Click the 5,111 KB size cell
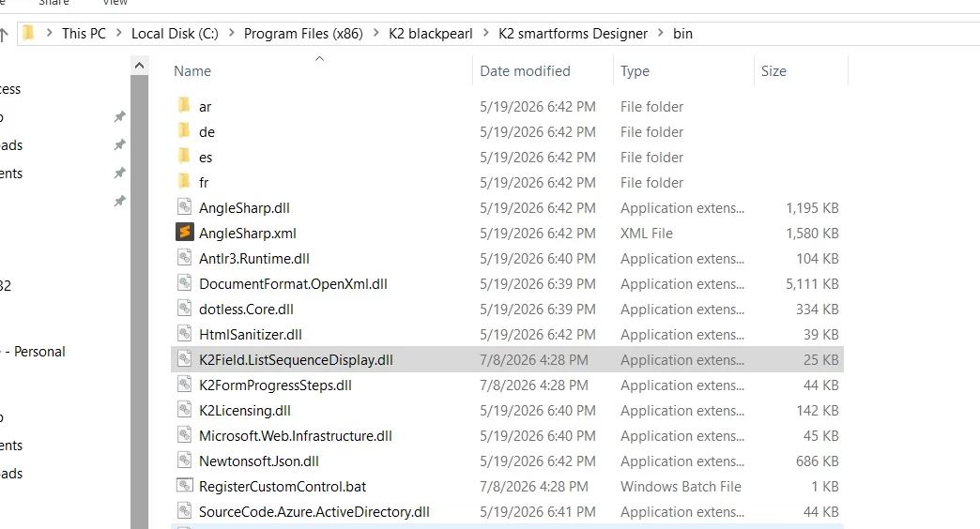Viewport: 980px width, 529px height. pos(812,284)
